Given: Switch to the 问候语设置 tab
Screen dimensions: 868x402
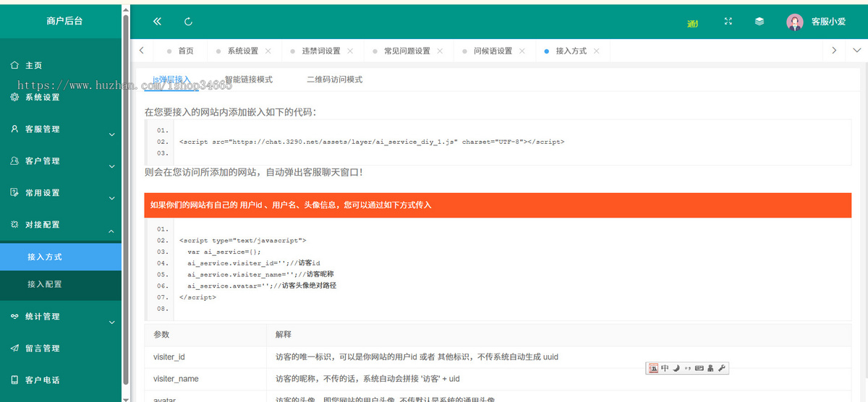Looking at the screenshot, I should [493, 51].
